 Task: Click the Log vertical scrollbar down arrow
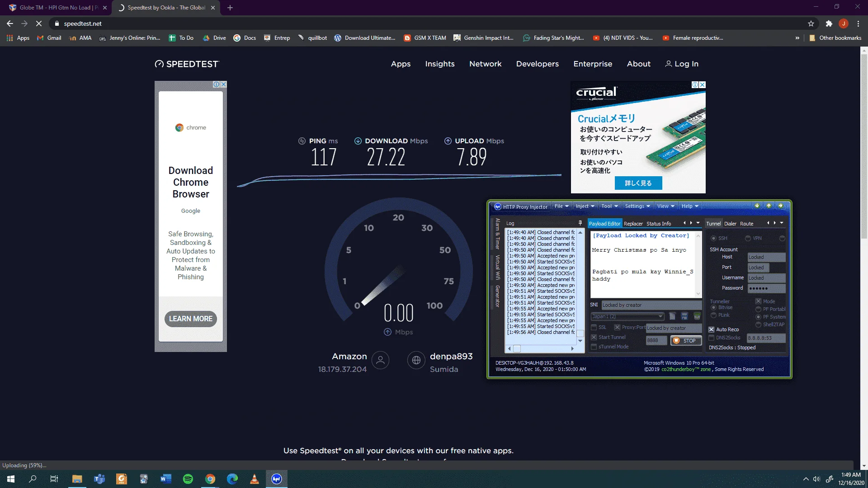coord(580,341)
